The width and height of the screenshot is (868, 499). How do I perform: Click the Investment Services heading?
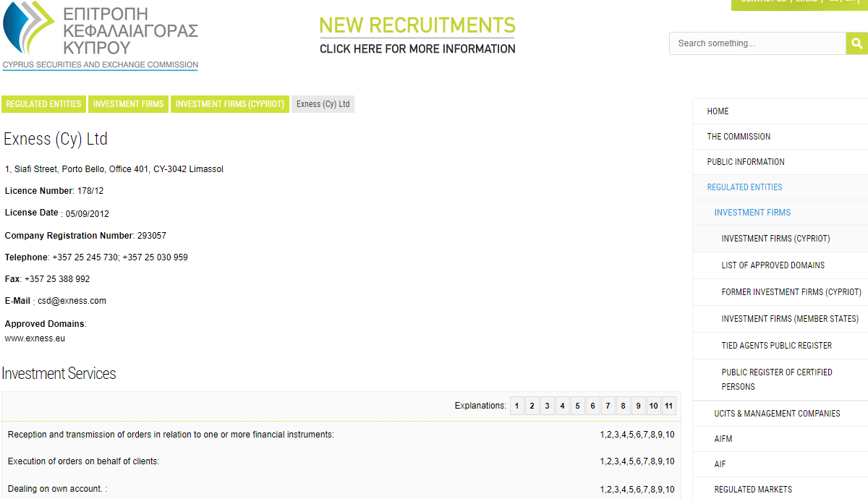[59, 374]
